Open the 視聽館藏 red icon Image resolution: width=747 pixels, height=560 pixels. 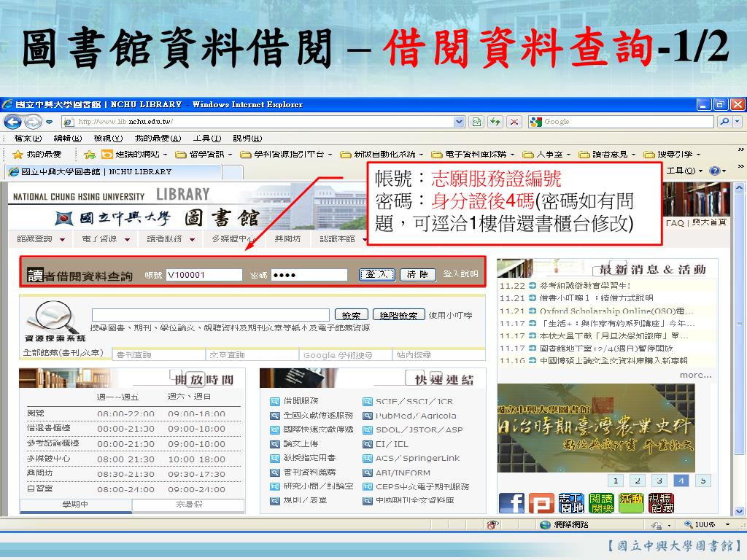click(x=661, y=503)
